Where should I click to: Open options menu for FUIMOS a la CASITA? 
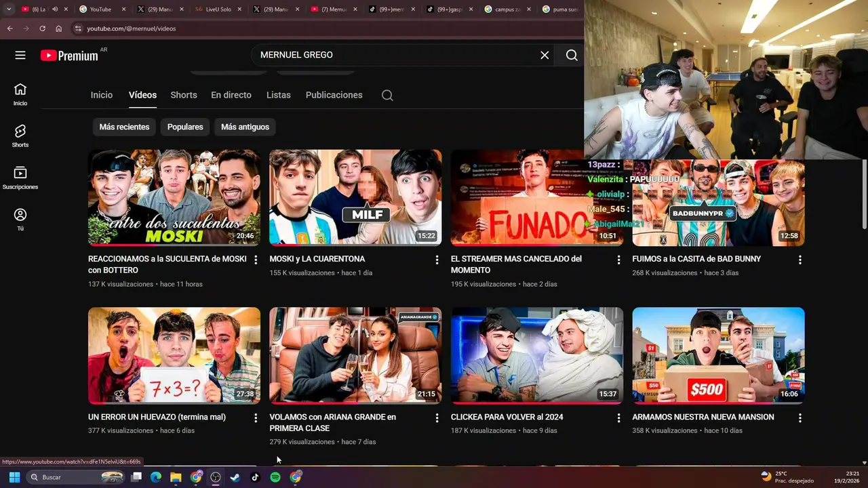coord(800,260)
